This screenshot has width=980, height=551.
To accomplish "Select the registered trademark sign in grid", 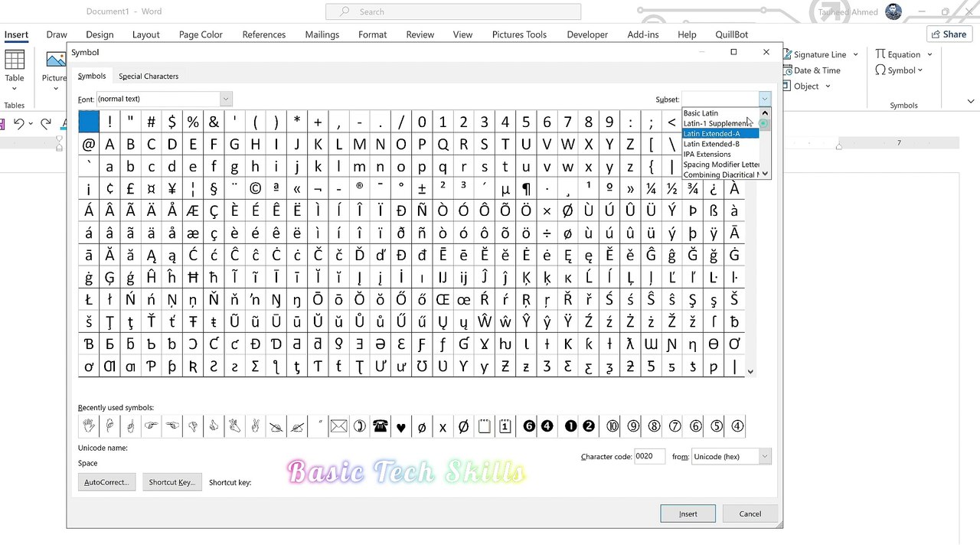I will pos(359,188).
